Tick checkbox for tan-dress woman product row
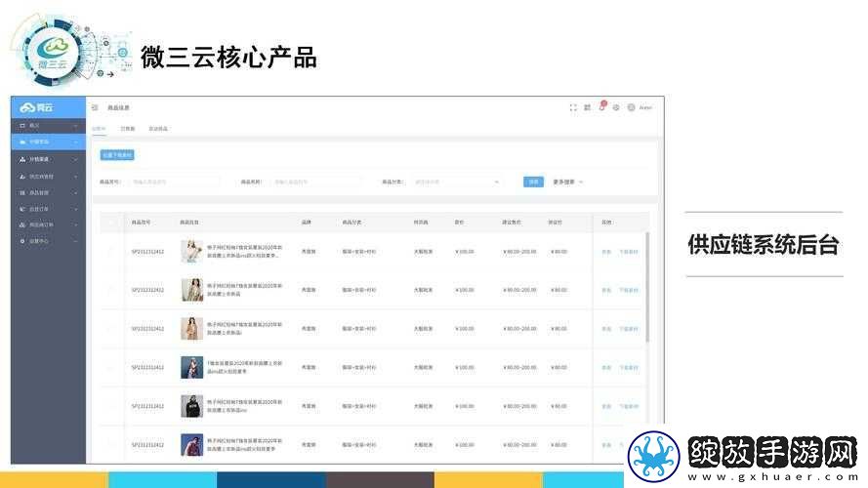The image size is (868, 488). pos(111,329)
